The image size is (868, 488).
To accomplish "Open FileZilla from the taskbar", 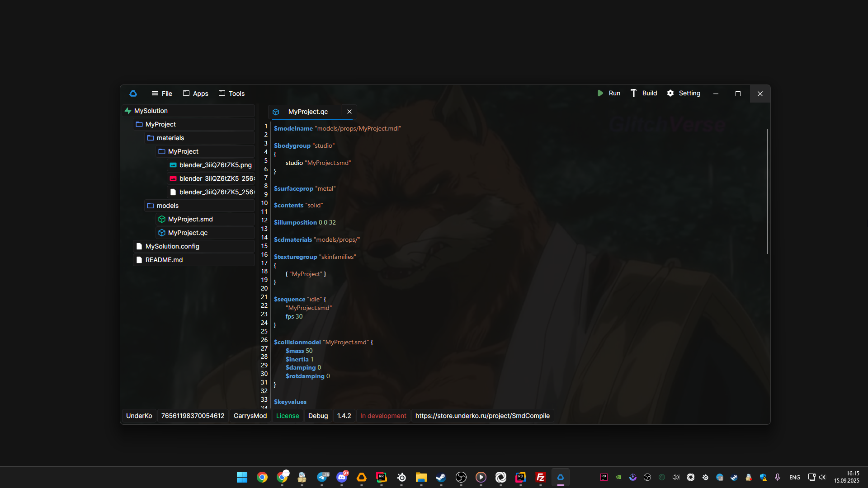I will [x=540, y=477].
